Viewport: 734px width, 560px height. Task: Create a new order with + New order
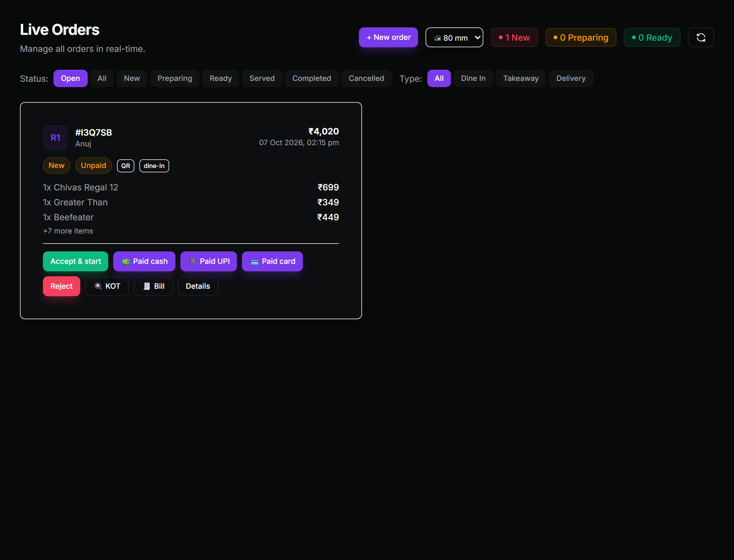(389, 37)
